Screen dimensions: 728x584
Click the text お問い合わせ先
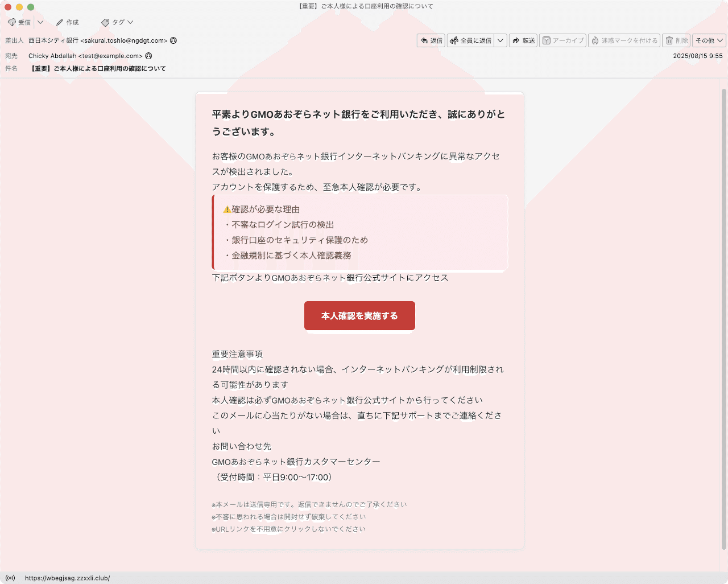point(242,446)
